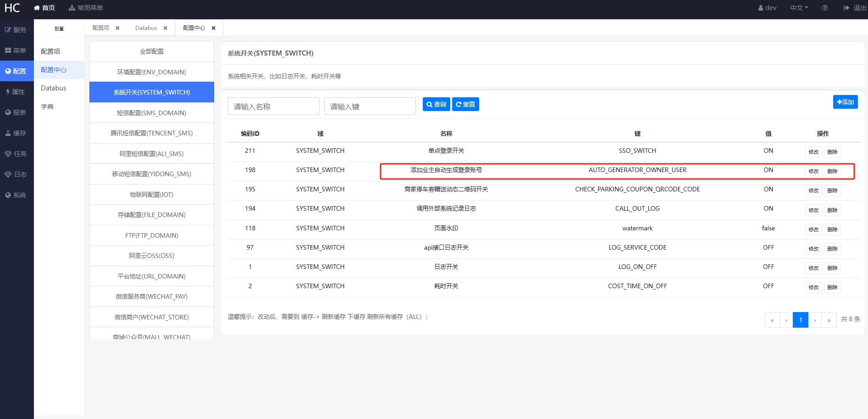The width and height of the screenshot is (868, 419).
Task: Go to next page with › button
Action: click(x=815, y=320)
